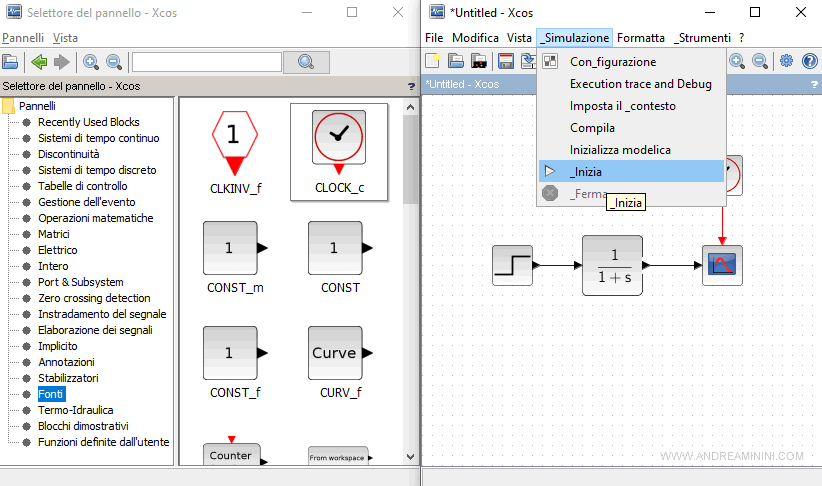Open the Xcos gear settings icon
The width and height of the screenshot is (822, 486).
pos(786,61)
